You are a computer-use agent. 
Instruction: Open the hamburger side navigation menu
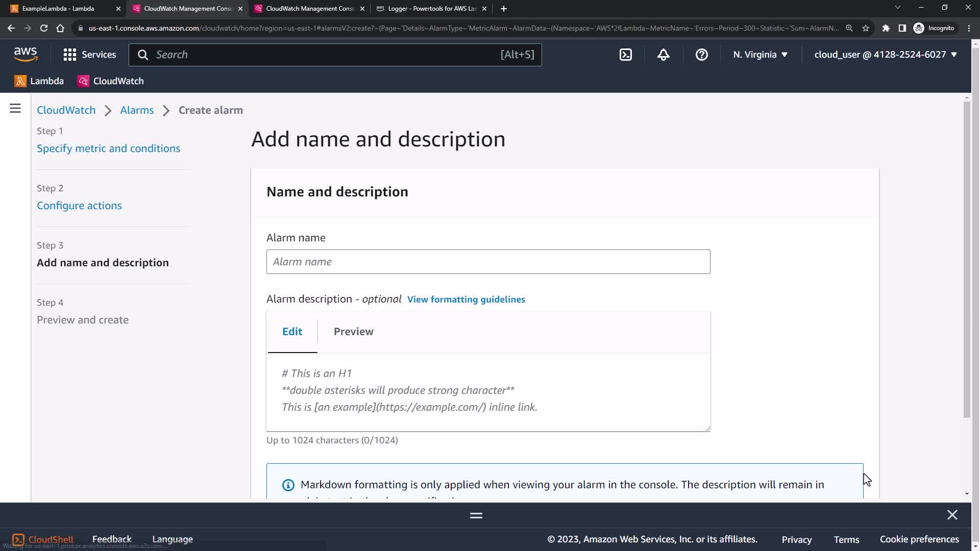[15, 109]
